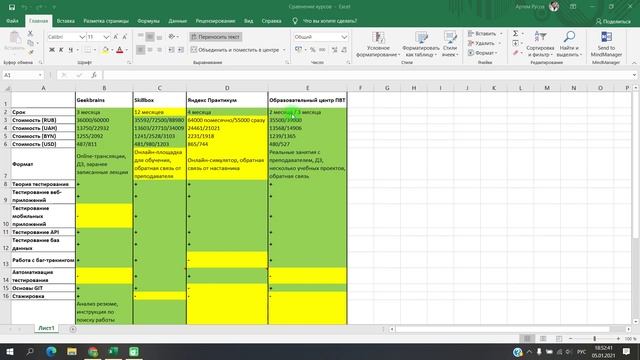The image size is (640, 360).
Task: Click the Tell me search box
Action: tap(330, 21)
